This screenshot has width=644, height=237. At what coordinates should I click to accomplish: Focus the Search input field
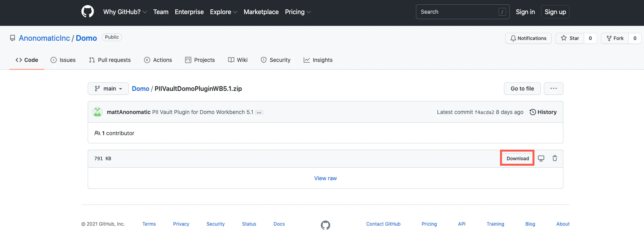tap(462, 12)
